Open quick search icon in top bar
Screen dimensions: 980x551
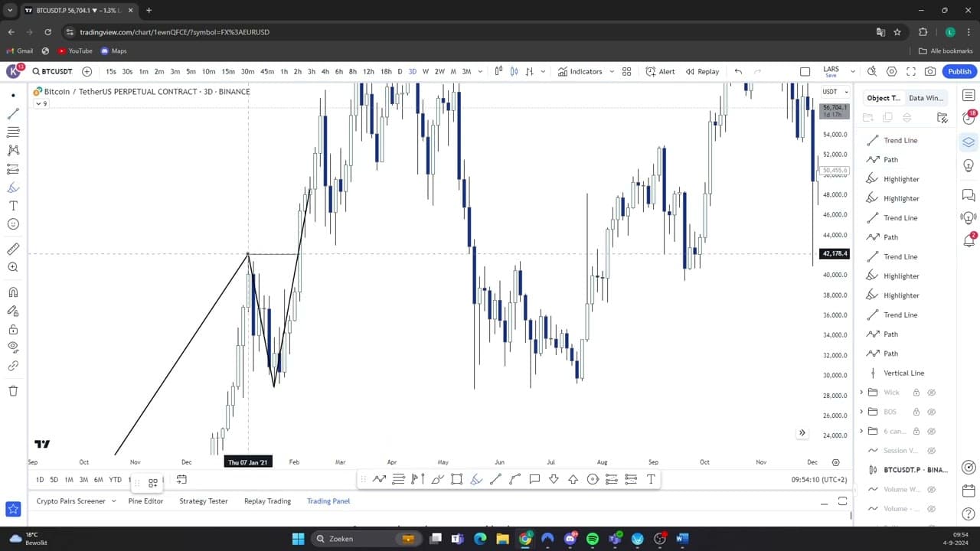point(872,71)
